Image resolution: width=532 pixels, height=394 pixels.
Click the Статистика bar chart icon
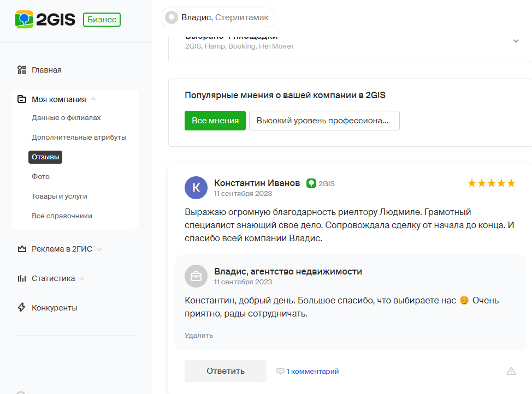(22, 278)
